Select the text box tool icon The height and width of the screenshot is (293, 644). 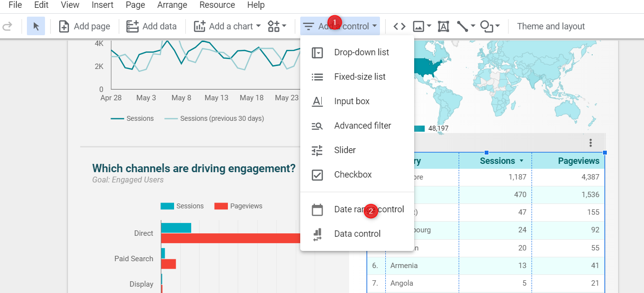pyautogui.click(x=443, y=25)
